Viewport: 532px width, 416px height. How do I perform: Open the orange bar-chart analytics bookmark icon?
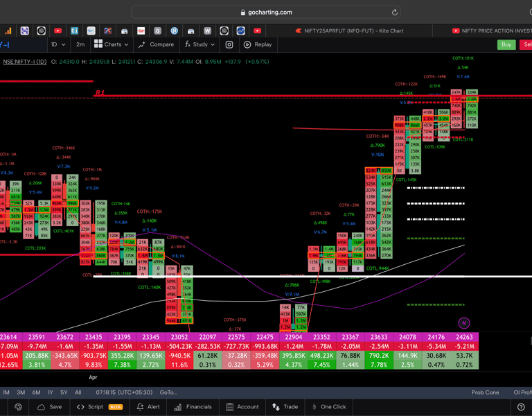click(8, 31)
